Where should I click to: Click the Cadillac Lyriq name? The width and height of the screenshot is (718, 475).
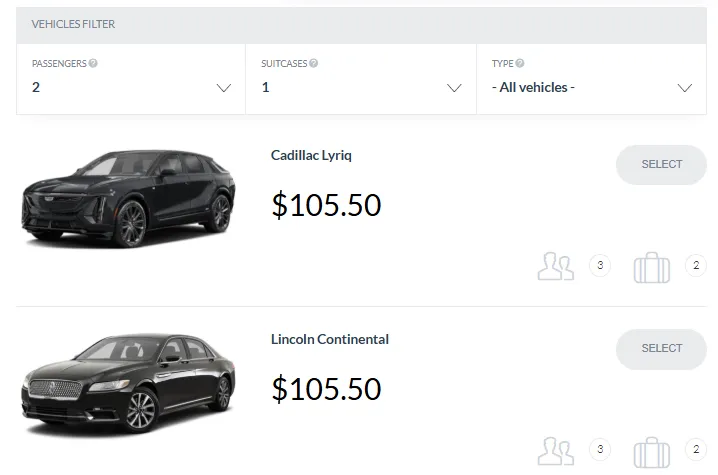(311, 156)
